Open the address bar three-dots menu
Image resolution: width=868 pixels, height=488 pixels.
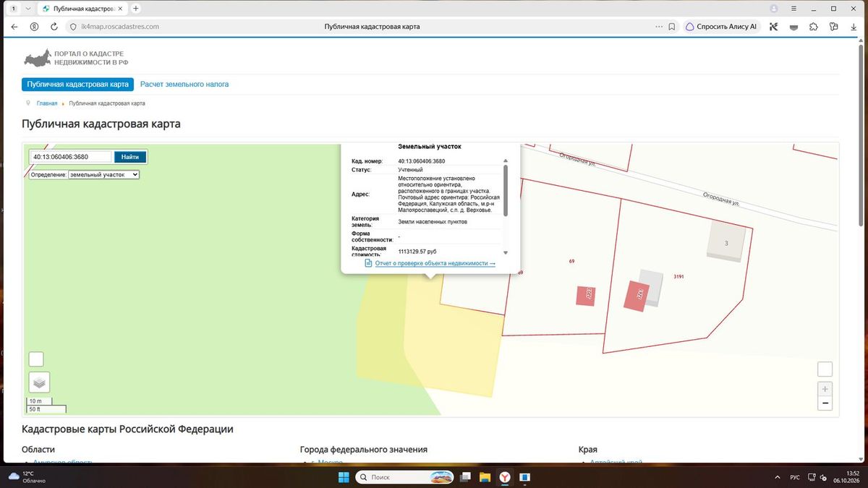click(658, 27)
